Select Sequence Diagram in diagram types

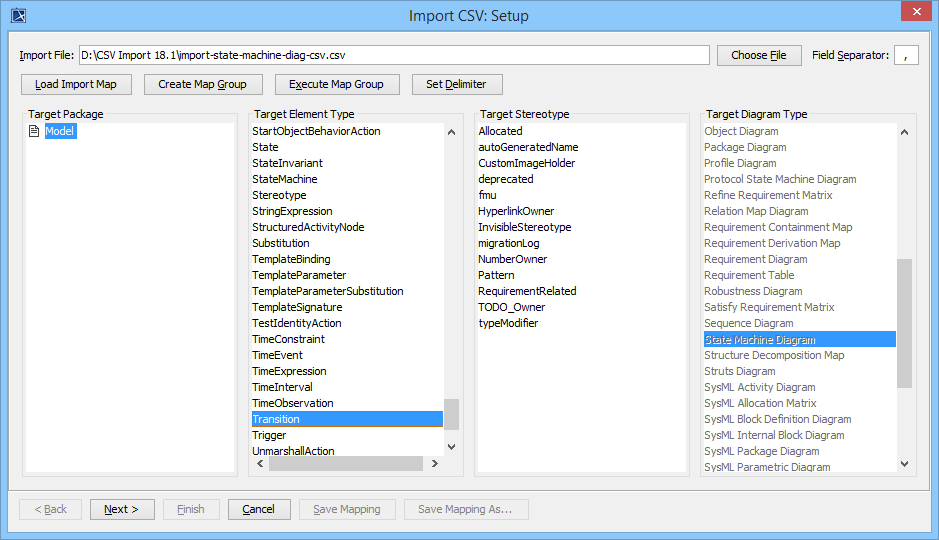748,323
